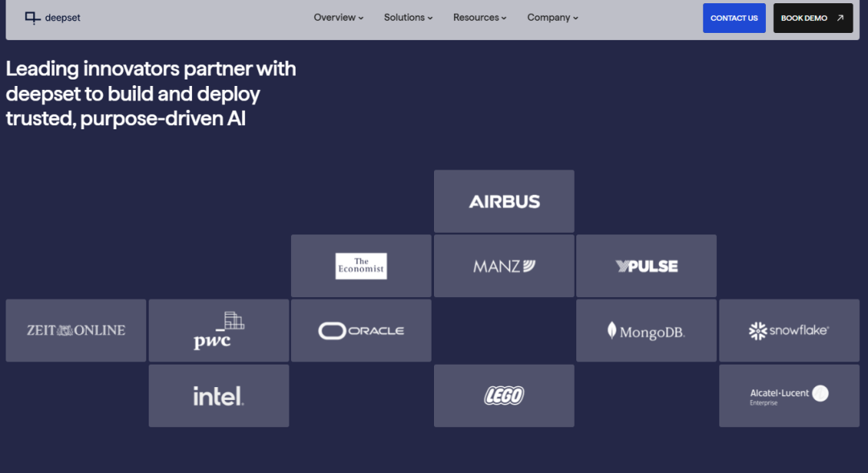
Task: Click the MANZ logo tile
Action: click(x=504, y=266)
